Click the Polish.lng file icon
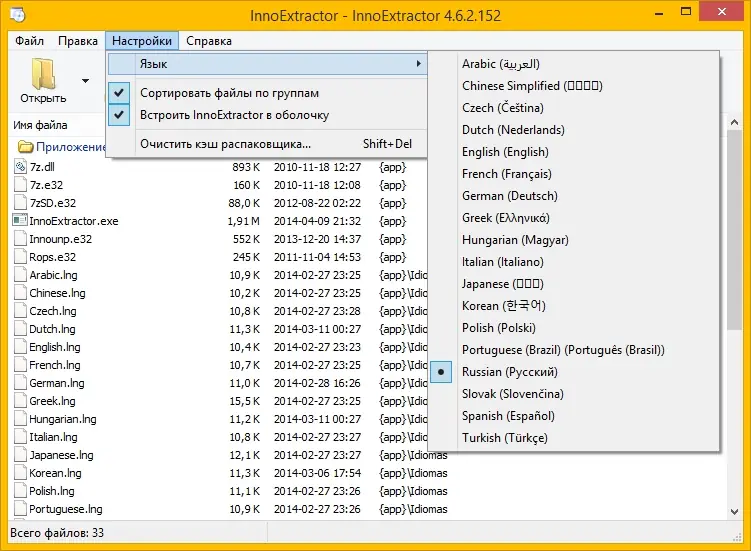The height and width of the screenshot is (551, 751). [20, 491]
